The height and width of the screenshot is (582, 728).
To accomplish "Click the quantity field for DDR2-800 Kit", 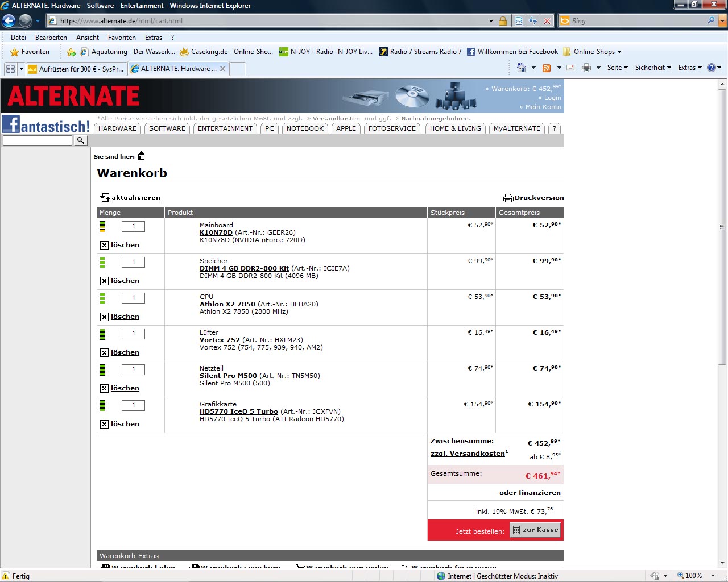I will pos(134,262).
